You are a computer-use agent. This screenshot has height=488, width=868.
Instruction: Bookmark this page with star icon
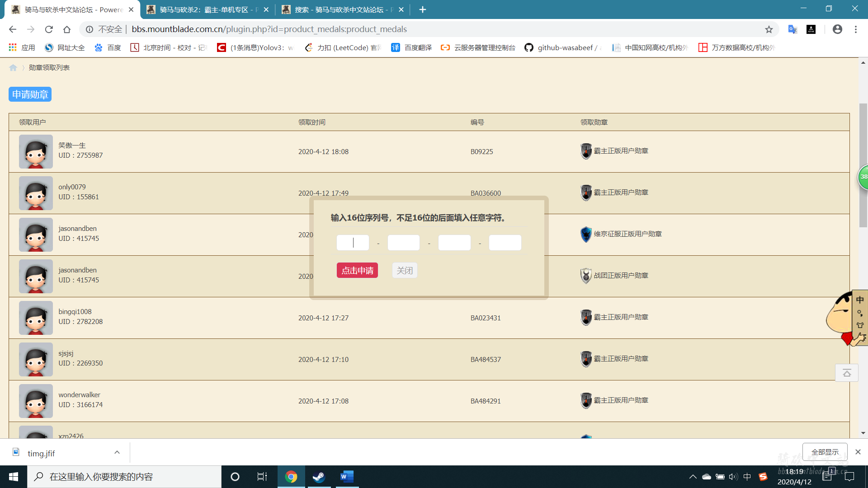(x=769, y=29)
